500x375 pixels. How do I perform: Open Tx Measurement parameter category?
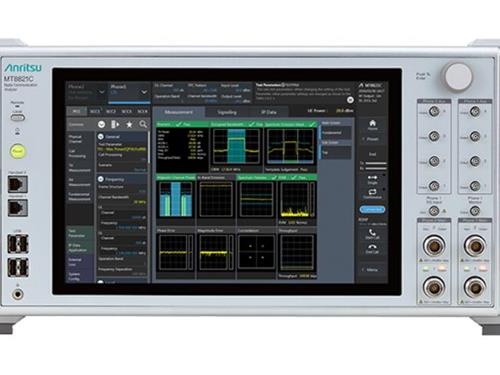click(79, 168)
